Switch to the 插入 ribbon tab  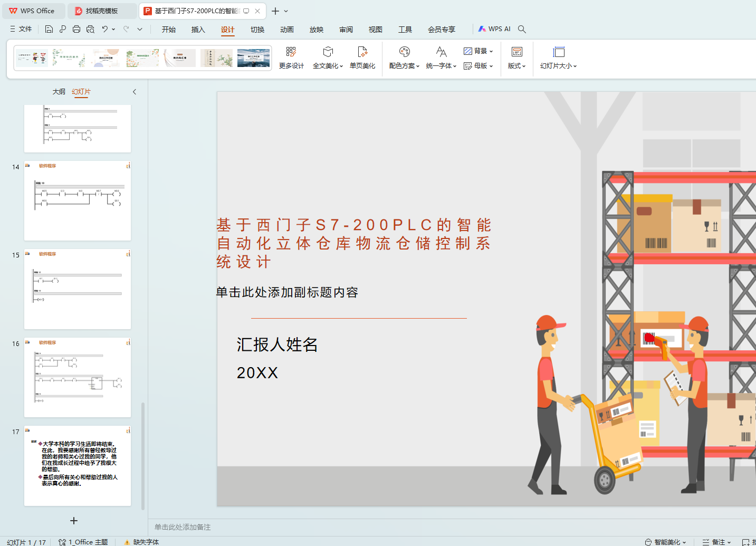point(198,30)
